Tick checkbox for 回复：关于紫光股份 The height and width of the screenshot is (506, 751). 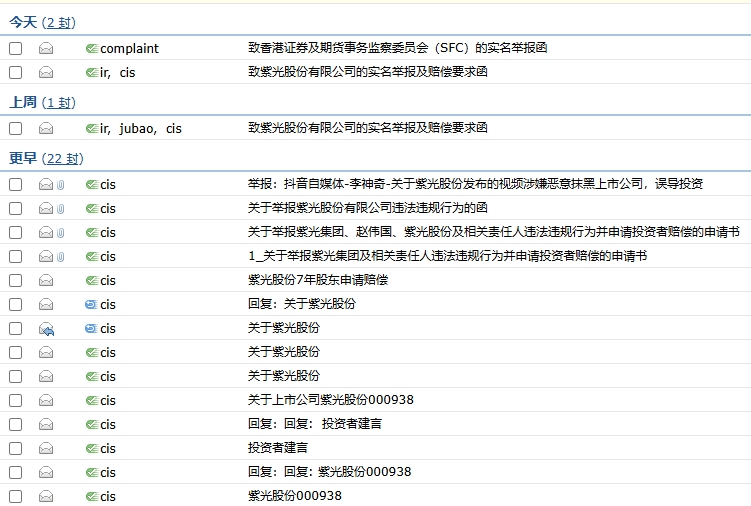(15, 304)
